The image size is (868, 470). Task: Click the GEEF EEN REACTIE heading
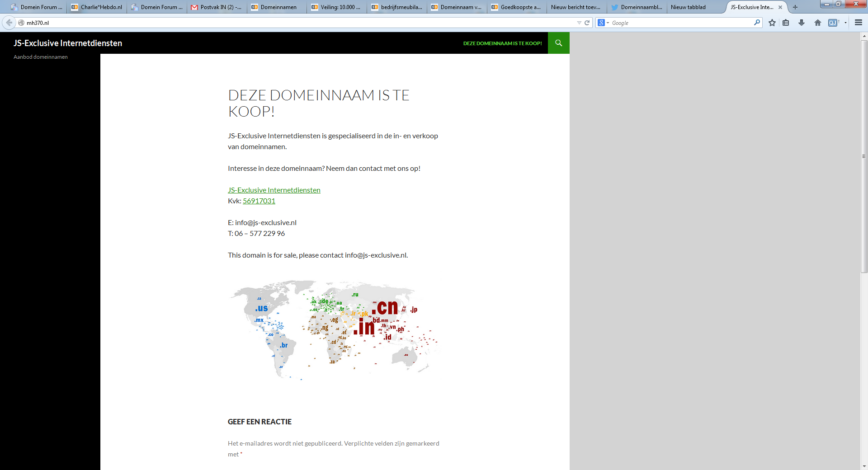coord(259,422)
